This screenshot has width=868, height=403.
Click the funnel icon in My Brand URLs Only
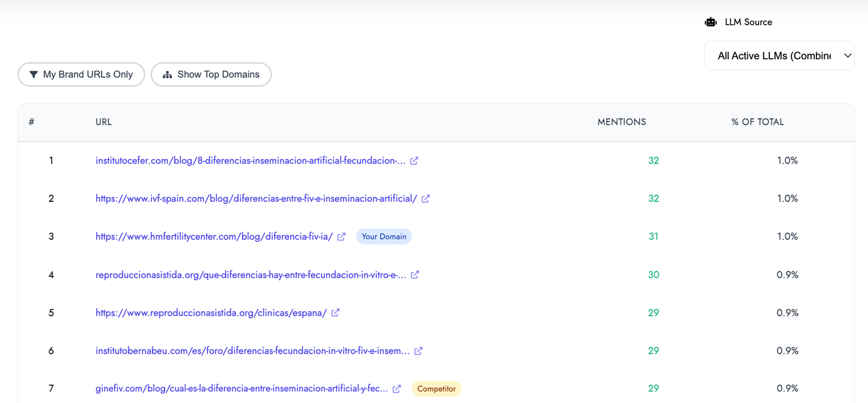tap(33, 75)
